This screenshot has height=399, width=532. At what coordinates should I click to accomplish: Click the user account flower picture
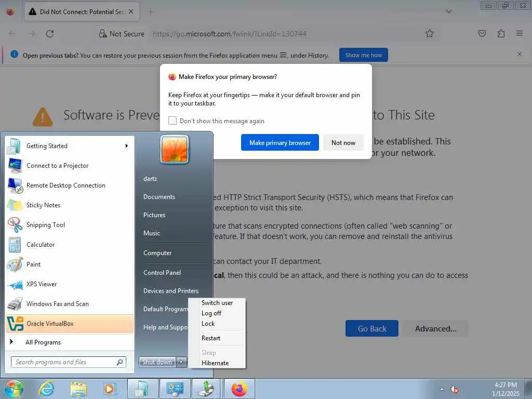coord(175,150)
